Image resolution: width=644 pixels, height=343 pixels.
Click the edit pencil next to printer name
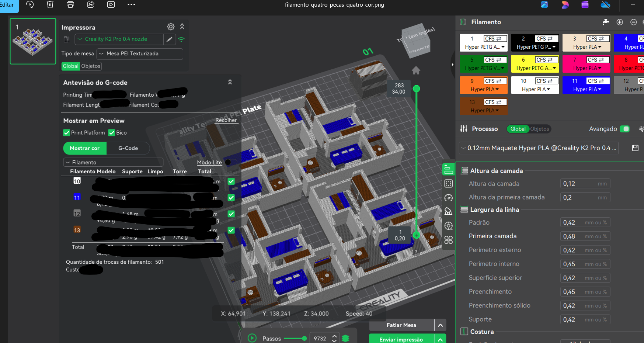170,39
